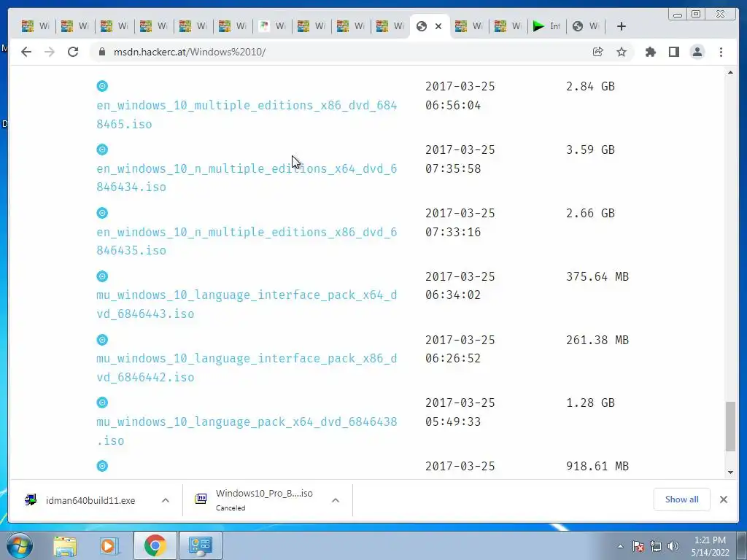Click disc icon in the 918.61 MB row
Image resolution: width=747 pixels, height=560 pixels.
102,466
